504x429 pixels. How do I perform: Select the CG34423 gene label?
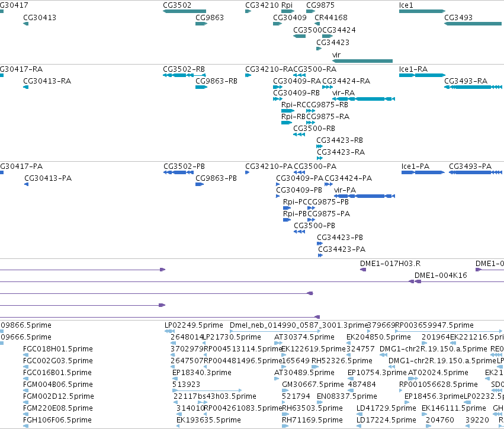pos(333,43)
